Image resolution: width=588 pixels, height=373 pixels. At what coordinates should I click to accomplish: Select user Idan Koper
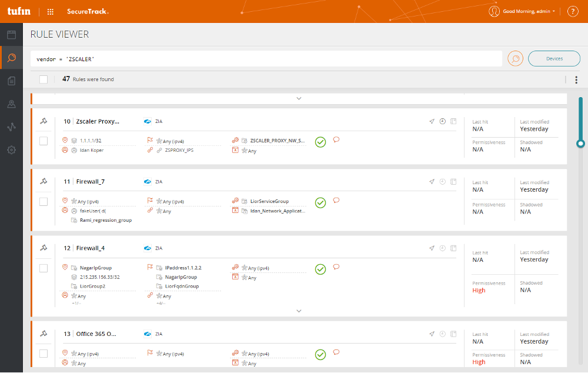[x=92, y=150]
